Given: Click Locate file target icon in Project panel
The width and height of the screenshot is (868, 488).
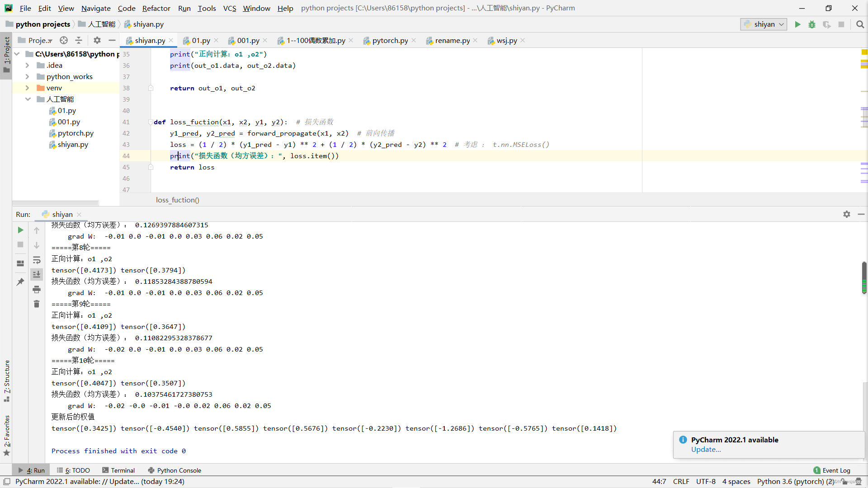Looking at the screenshot, I should pos(64,40).
